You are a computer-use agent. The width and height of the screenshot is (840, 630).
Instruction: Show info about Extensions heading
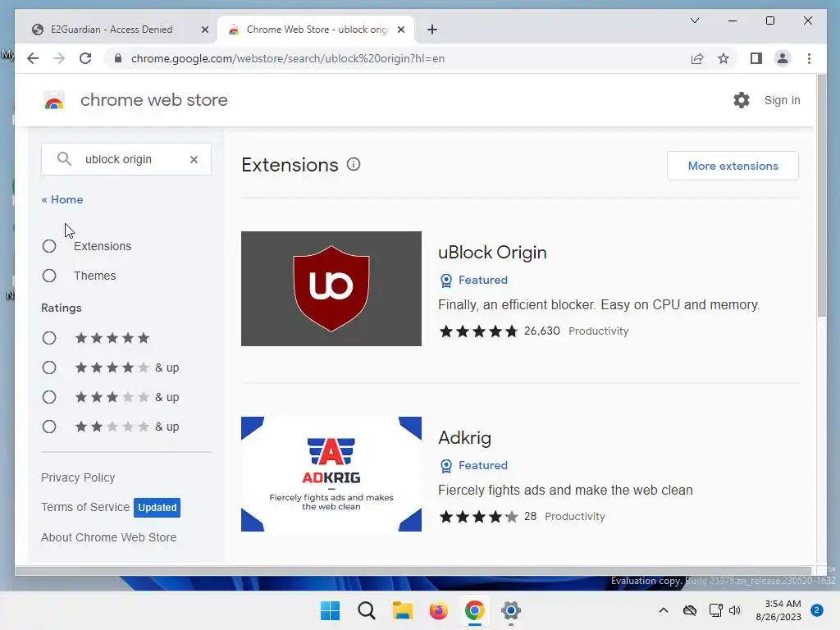tap(354, 164)
